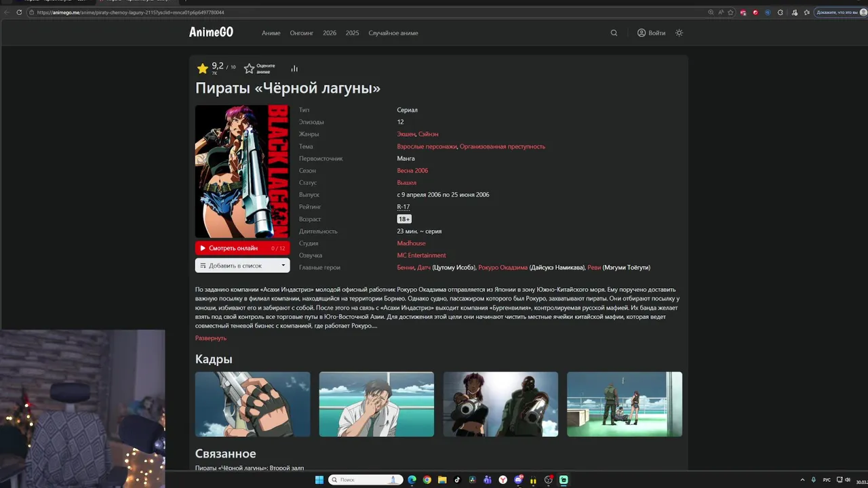
Task: Open the Рокуро Окадзима character link
Action: (x=502, y=268)
